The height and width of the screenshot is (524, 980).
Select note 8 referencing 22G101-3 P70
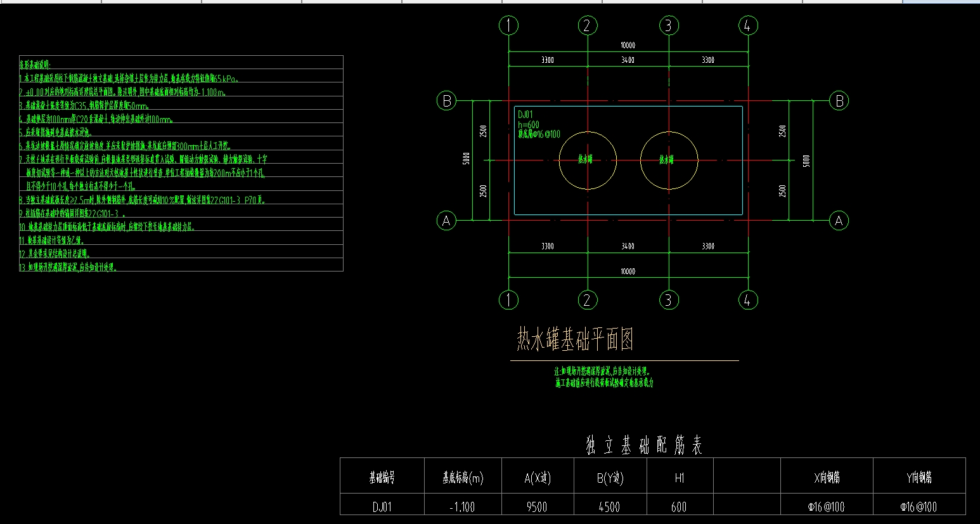143,200
